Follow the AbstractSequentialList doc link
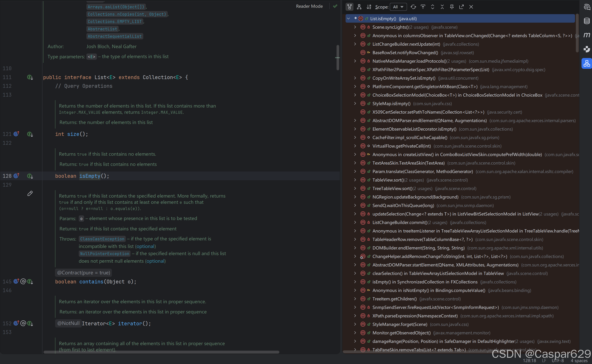 (115, 36)
